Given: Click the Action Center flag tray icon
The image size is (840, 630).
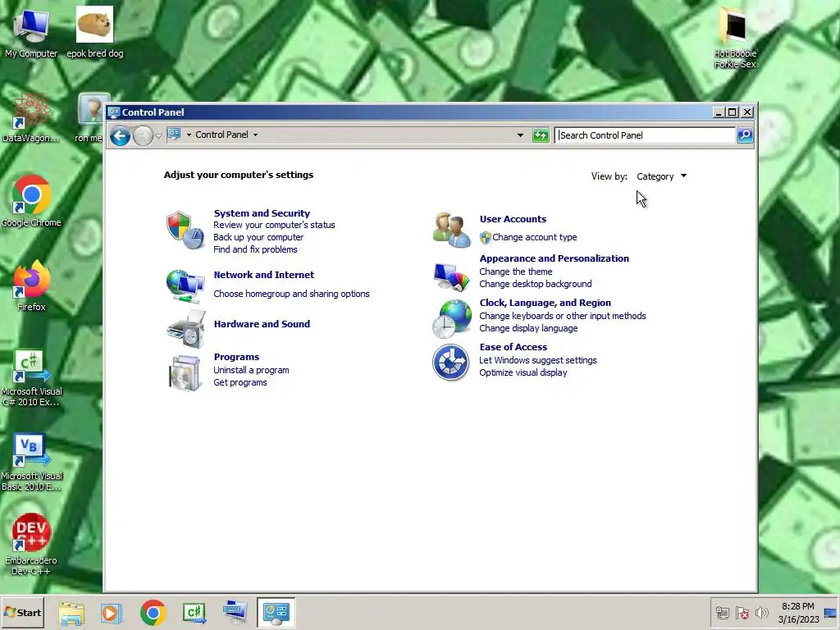Looking at the screenshot, I should point(742,612).
